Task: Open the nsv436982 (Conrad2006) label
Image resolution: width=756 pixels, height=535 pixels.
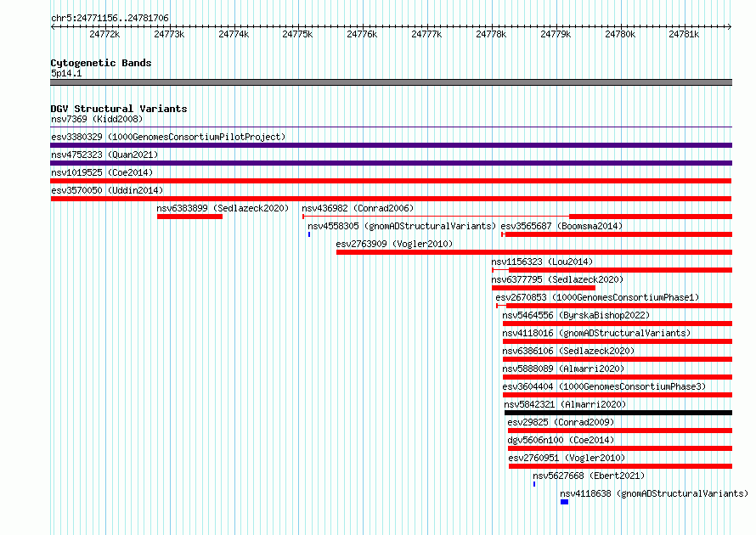Action: [x=358, y=208]
